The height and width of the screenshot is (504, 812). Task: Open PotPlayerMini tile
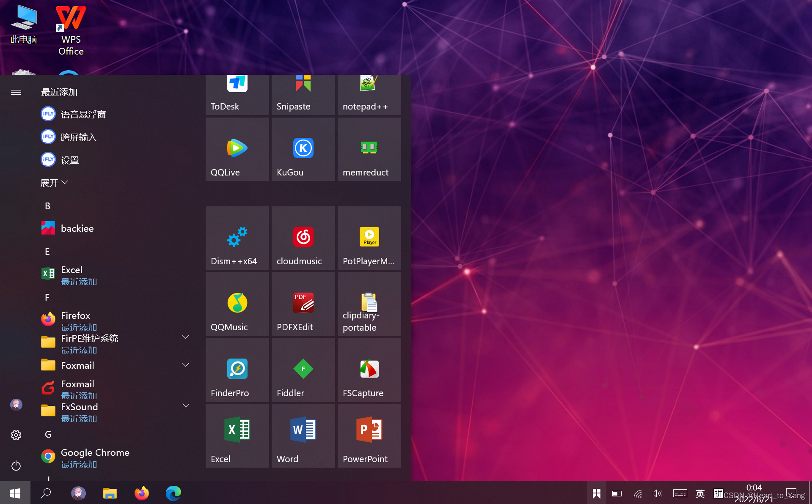[x=369, y=238]
